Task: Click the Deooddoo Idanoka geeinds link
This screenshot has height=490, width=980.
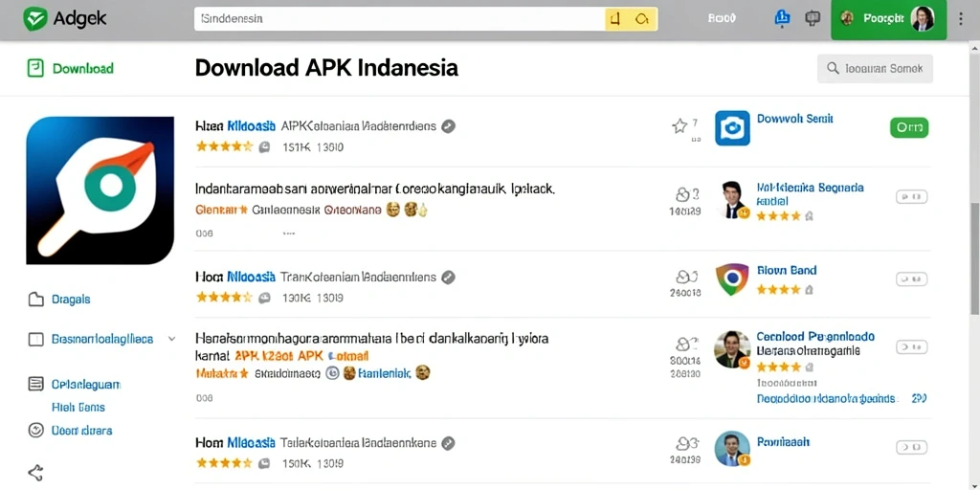Action: point(826,399)
